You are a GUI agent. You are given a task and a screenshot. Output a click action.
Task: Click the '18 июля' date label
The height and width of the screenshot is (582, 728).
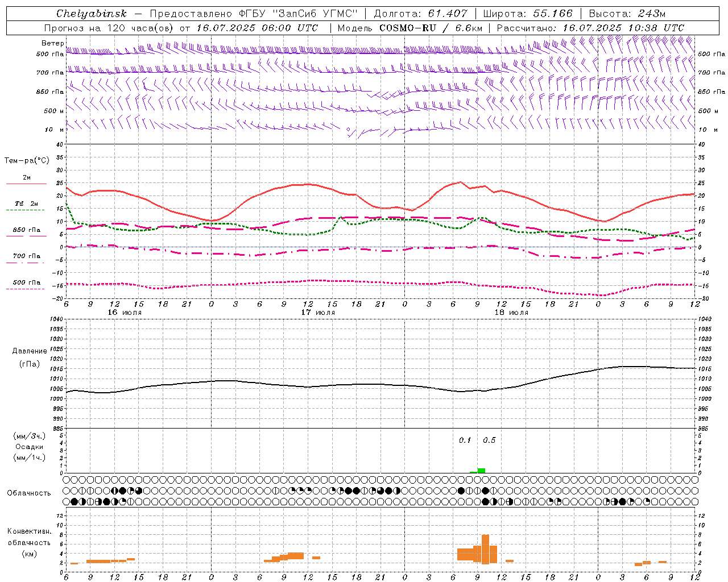click(511, 313)
